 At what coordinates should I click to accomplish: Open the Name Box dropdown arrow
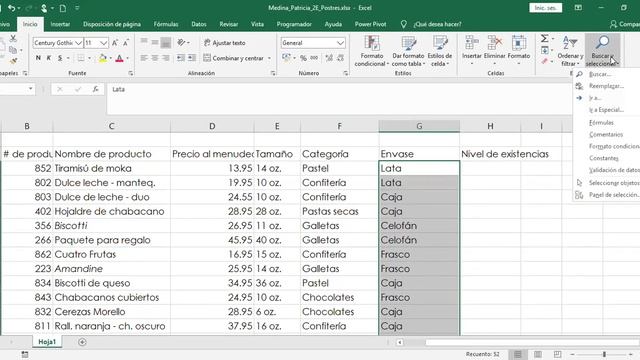click(x=30, y=89)
